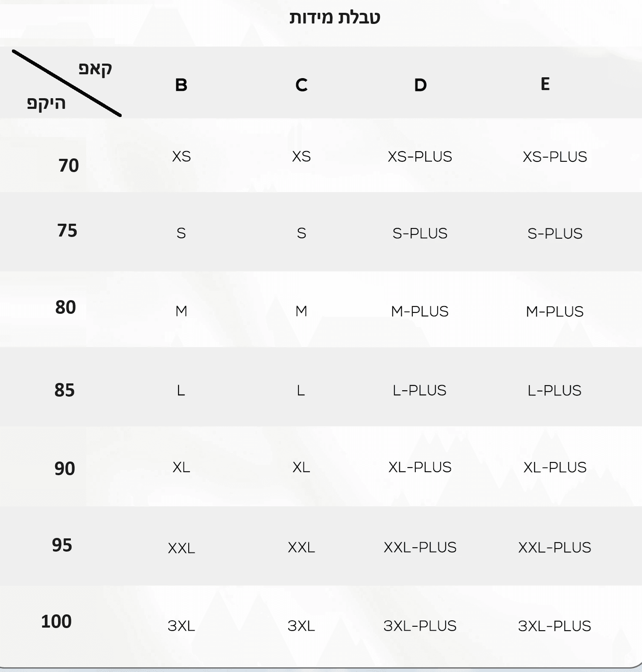This screenshot has height=672, width=642.
Task: Select the D cup column header
Action: (x=420, y=85)
